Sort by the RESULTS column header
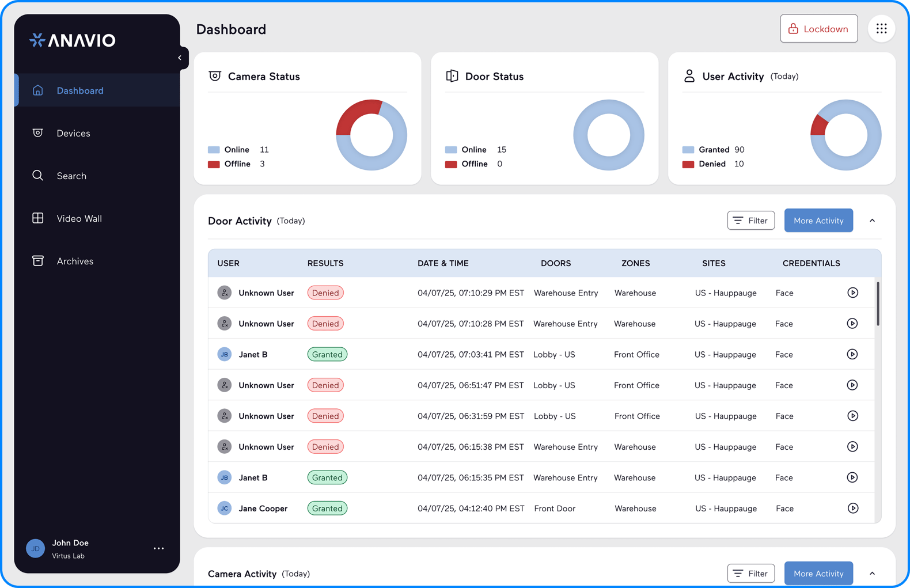Image resolution: width=910 pixels, height=588 pixels. (x=325, y=263)
